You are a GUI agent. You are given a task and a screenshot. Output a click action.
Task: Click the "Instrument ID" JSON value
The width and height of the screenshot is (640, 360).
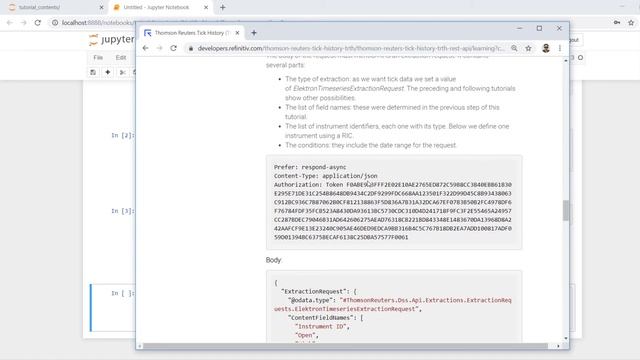[x=321, y=327]
